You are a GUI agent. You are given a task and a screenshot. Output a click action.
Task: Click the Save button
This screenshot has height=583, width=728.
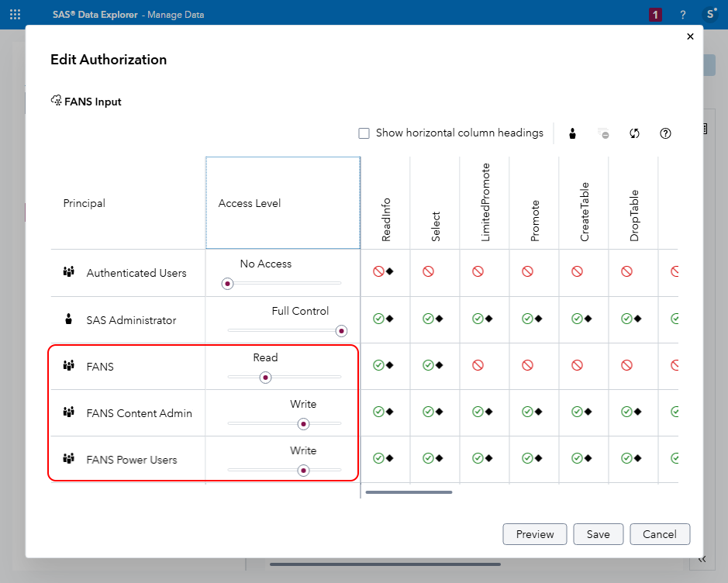click(x=598, y=534)
